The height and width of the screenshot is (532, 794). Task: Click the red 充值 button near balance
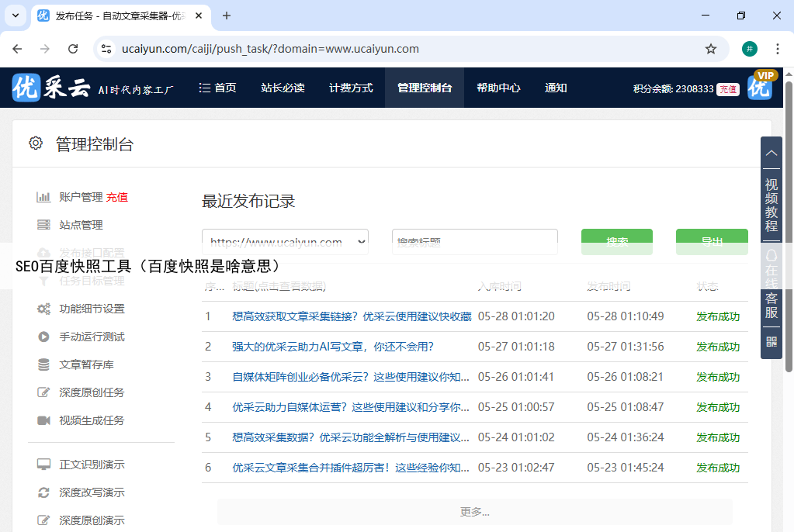727,89
